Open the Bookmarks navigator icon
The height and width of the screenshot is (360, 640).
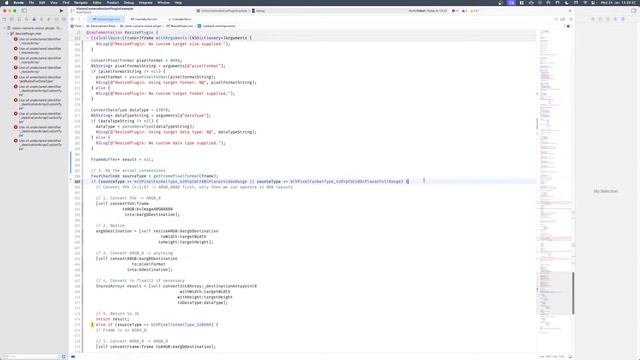(x=19, y=19)
